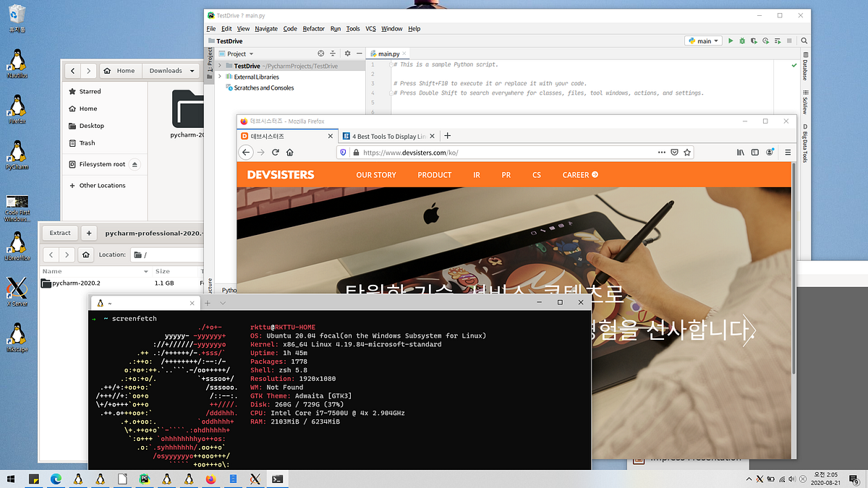Select the pycharm-2020.2 row in the archive
The height and width of the screenshot is (488, 868).
tap(120, 283)
